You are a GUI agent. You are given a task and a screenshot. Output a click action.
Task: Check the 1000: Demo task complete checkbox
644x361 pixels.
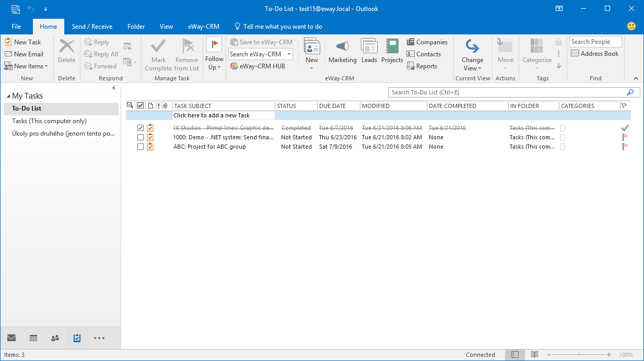140,137
